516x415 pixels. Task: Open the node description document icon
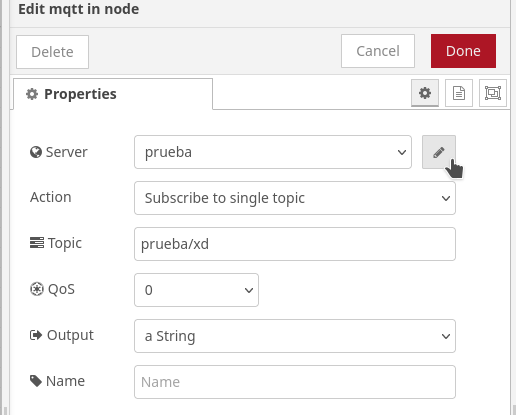tap(459, 93)
